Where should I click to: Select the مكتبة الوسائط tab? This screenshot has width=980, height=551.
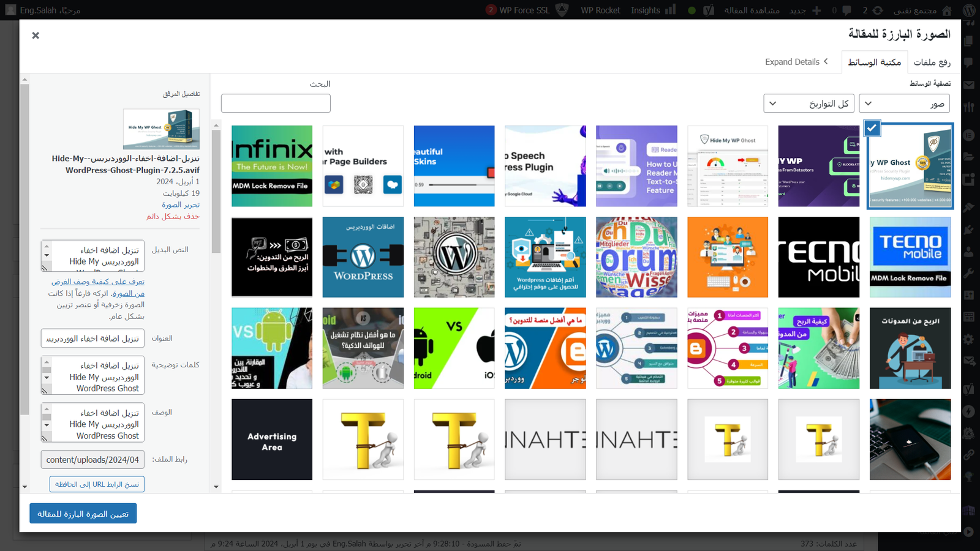point(874,62)
